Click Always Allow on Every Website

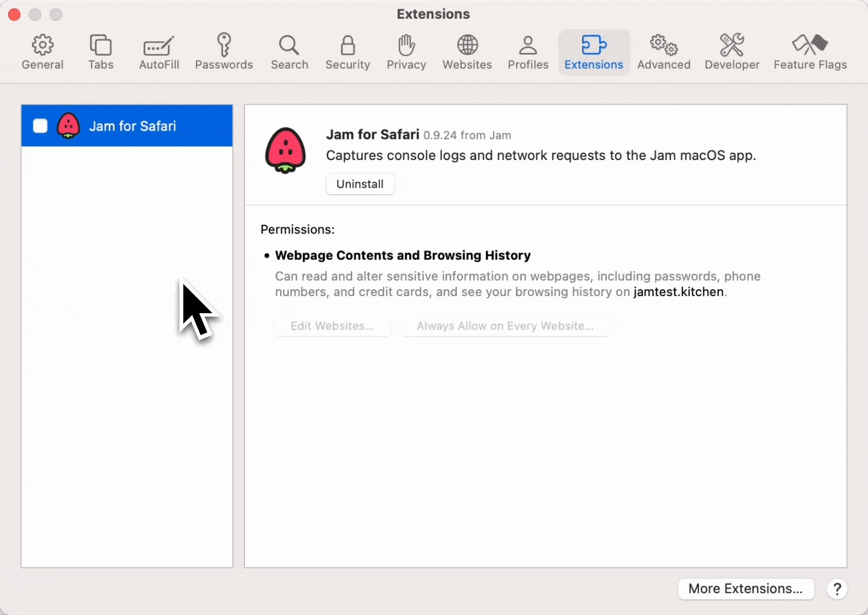click(505, 326)
